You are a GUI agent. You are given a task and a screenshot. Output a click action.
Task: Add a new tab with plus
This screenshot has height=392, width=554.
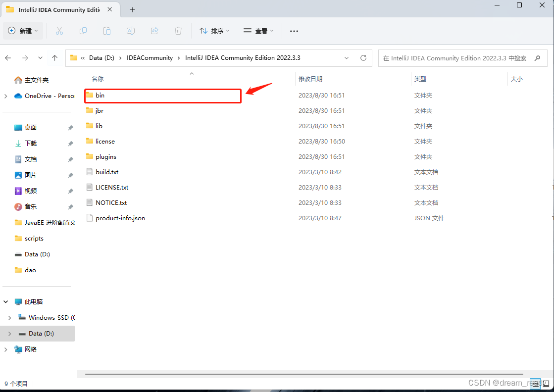[x=133, y=9]
